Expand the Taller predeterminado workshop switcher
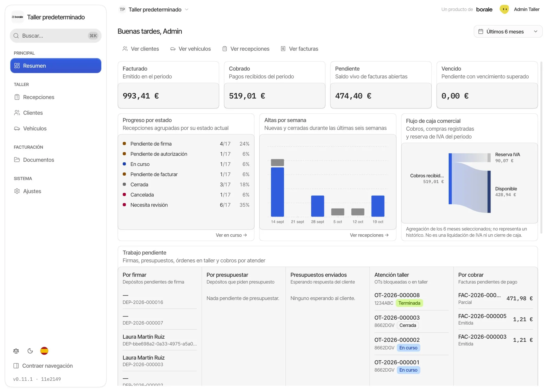The height and width of the screenshot is (392, 549). (x=154, y=9)
